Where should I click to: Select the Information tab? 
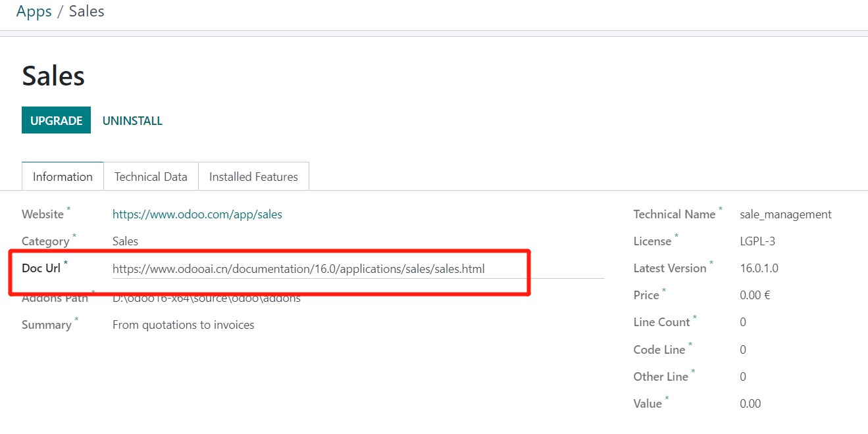coord(63,177)
